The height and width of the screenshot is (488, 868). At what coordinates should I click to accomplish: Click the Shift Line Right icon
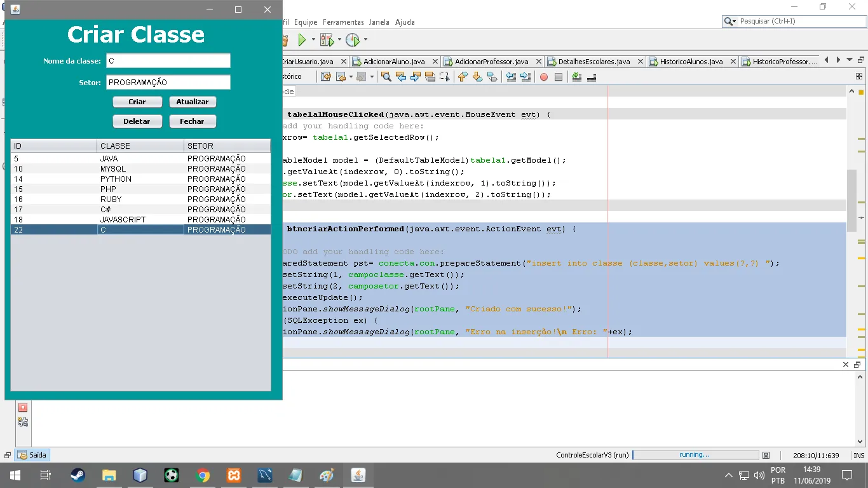tap(526, 77)
